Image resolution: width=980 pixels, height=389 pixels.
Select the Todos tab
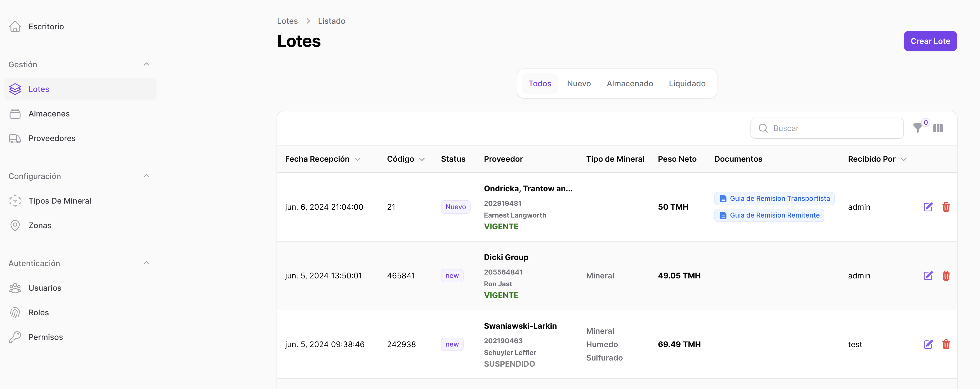pyautogui.click(x=539, y=83)
